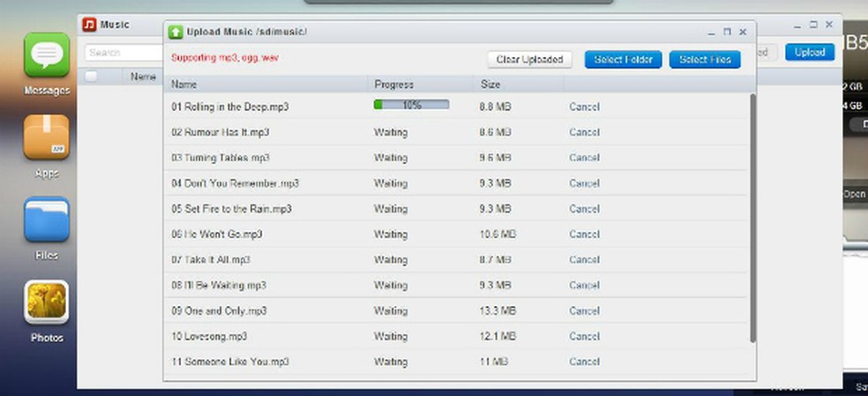Image resolution: width=868 pixels, height=396 pixels.
Task: Sort by the Name column header
Action: [183, 84]
